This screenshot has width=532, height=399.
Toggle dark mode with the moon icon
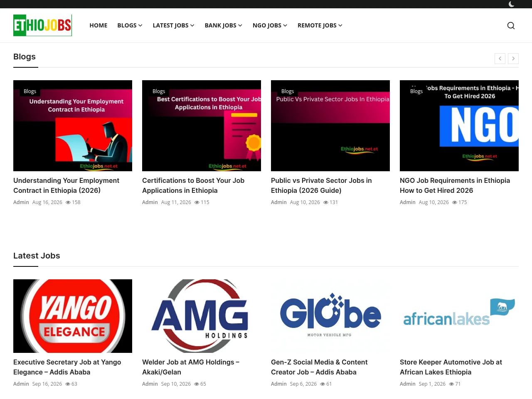click(511, 4)
